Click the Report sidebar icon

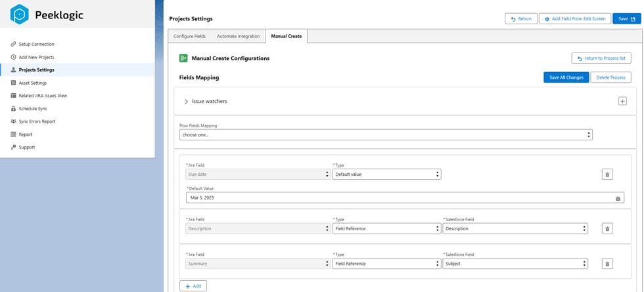coord(13,135)
